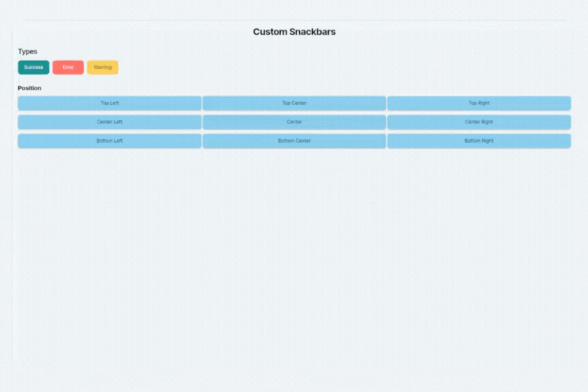588x392 pixels.
Task: Choose the Bottom Right position button
Action: (x=479, y=141)
